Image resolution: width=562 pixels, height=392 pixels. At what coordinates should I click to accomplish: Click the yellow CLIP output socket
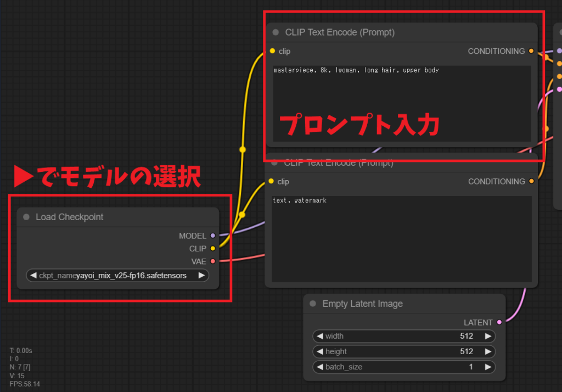[x=213, y=249]
